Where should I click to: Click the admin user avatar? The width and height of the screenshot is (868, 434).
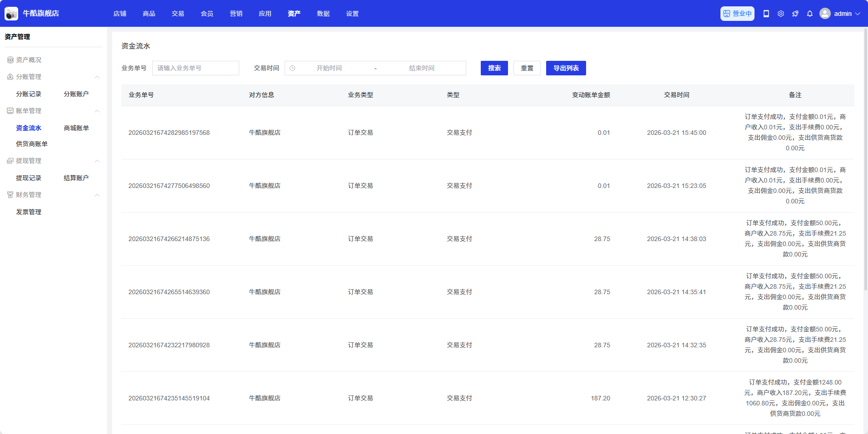[825, 14]
